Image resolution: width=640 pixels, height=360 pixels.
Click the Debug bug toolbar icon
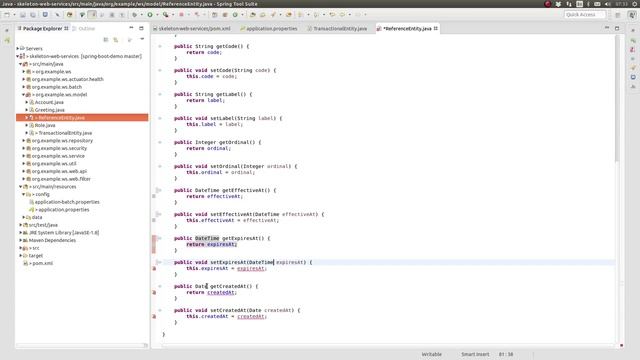(135, 15)
